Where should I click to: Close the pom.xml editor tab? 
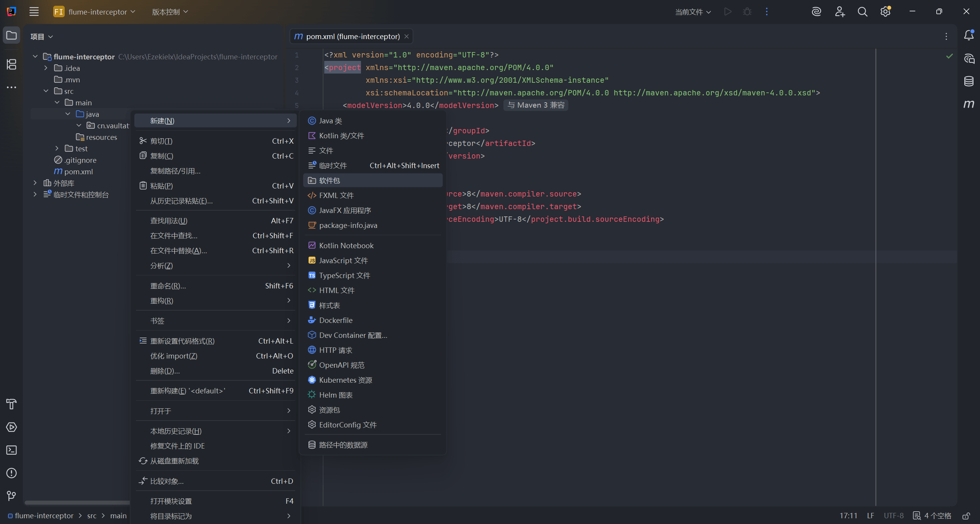coord(407,36)
